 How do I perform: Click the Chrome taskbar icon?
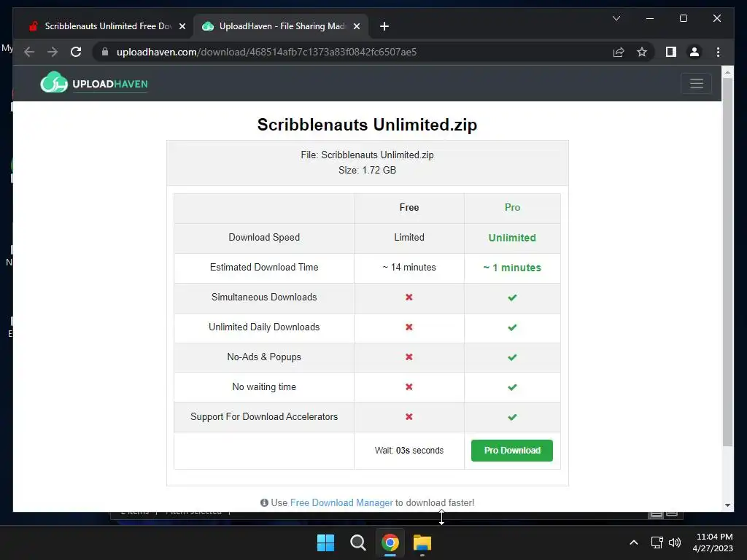coord(390,542)
